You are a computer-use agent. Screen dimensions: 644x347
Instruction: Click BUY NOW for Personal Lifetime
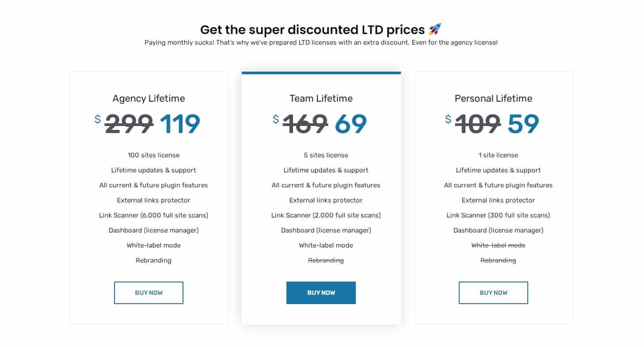point(493,293)
